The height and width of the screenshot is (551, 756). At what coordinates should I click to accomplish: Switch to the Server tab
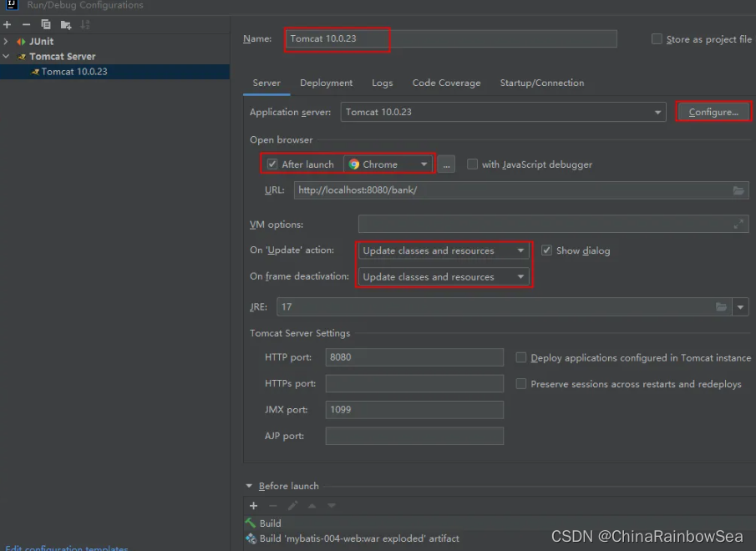pyautogui.click(x=266, y=83)
